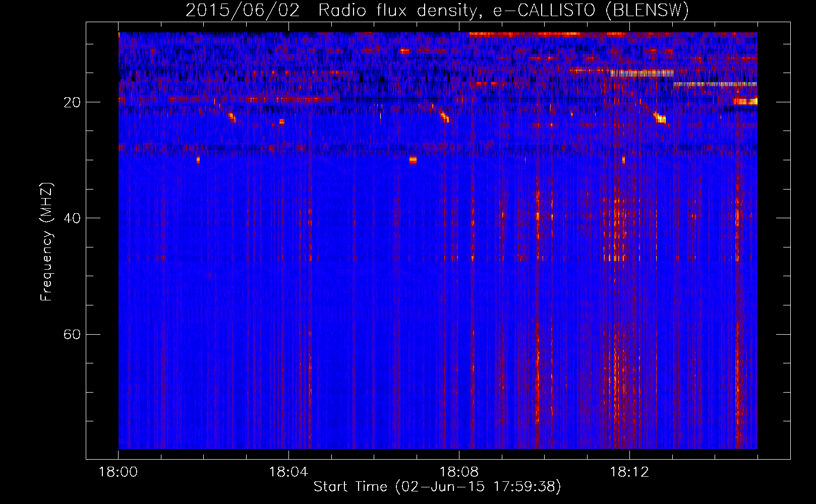This screenshot has height=504, width=816.
Task: Click the '18:12' time tick label
Action: click(x=629, y=472)
